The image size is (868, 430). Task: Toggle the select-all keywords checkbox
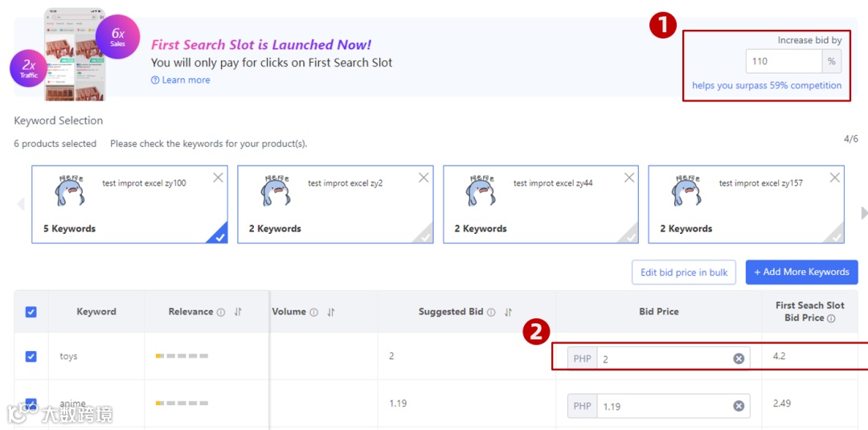[x=31, y=312]
